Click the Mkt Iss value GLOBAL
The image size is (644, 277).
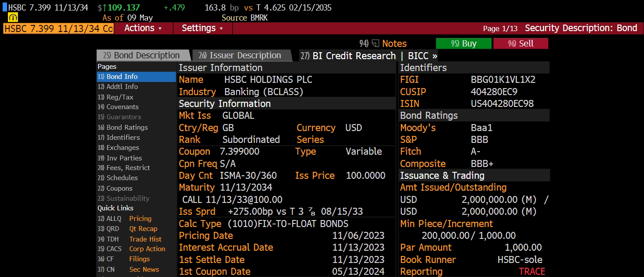pyautogui.click(x=238, y=116)
